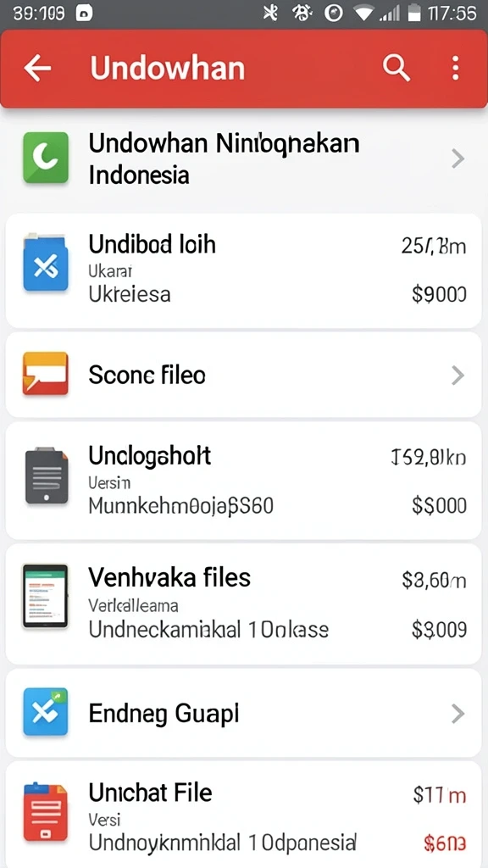Tap the orange chat icon for Scone fileo
The image size is (488, 868).
click(46, 374)
